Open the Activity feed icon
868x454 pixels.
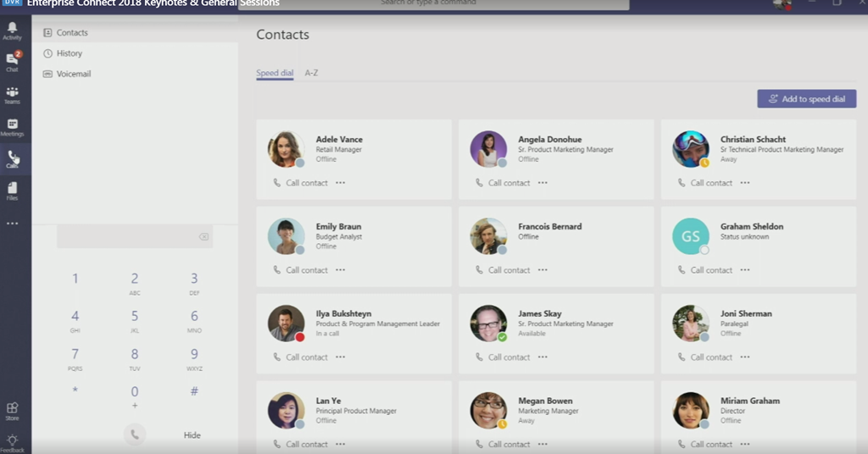(x=12, y=30)
